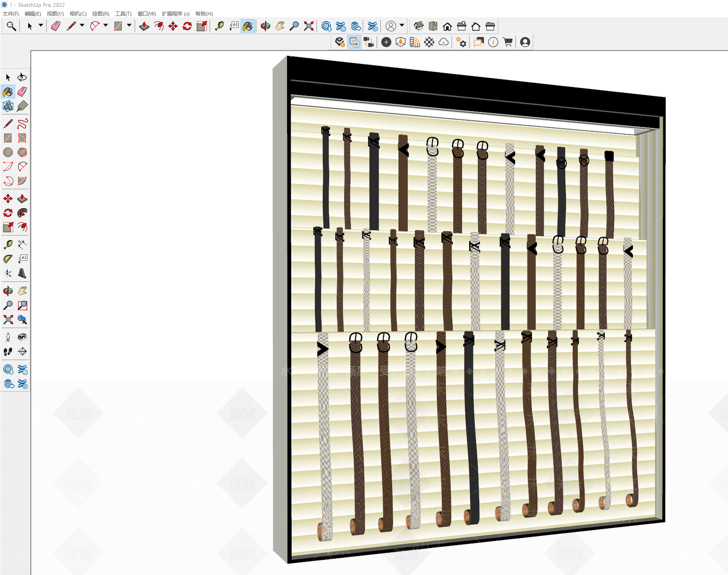This screenshot has height=575, width=728.
Task: Switch to Front view house icon
Action: click(447, 26)
